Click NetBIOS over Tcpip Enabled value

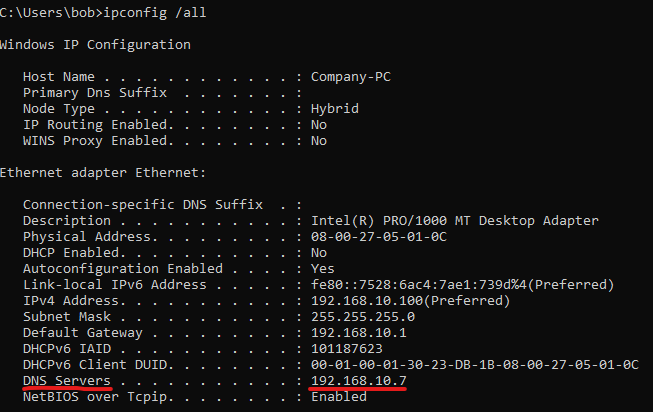click(x=339, y=397)
